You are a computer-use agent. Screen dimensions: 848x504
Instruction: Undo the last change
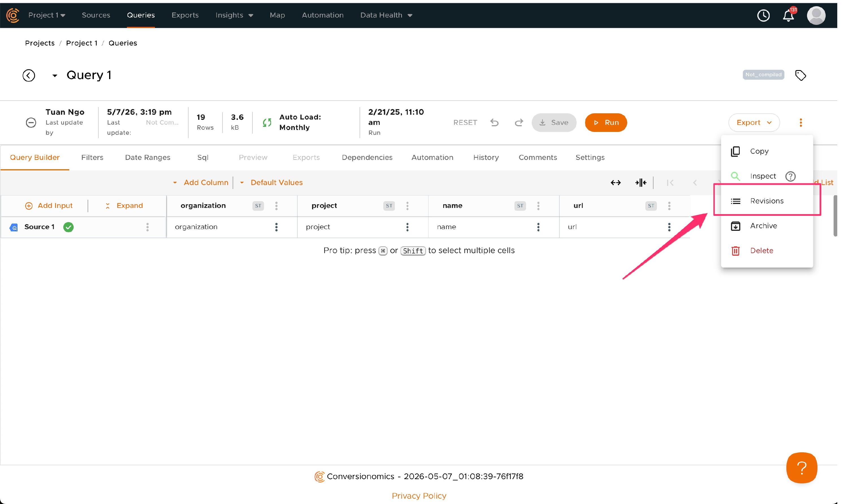494,123
